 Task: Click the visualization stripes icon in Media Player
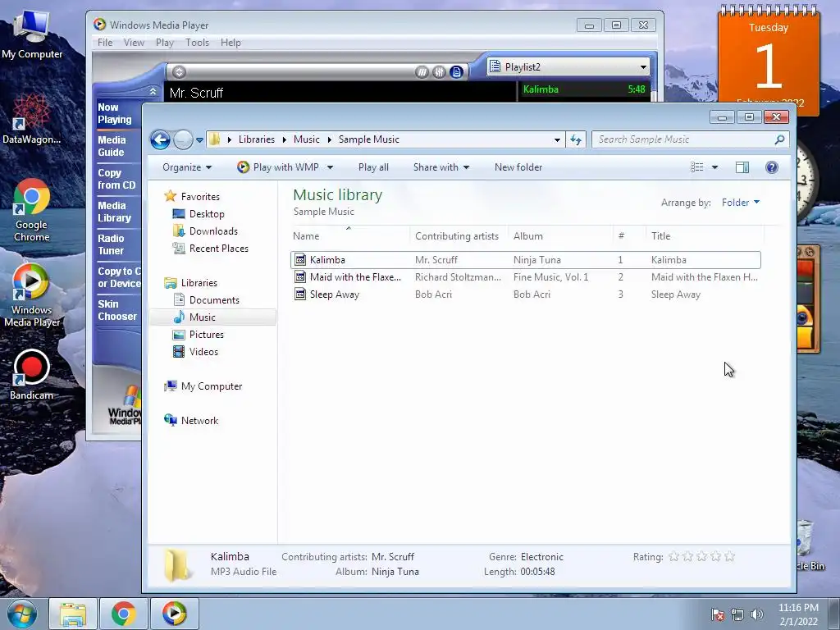(422, 72)
